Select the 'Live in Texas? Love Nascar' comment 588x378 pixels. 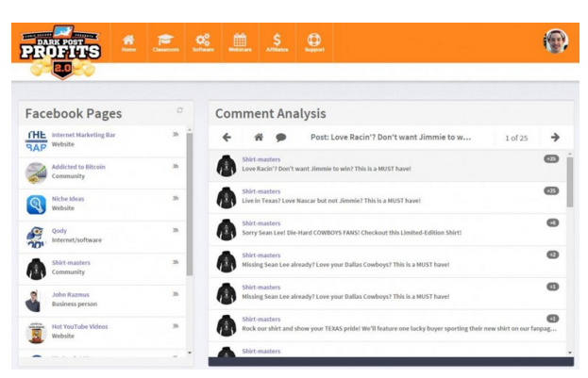tap(387, 198)
